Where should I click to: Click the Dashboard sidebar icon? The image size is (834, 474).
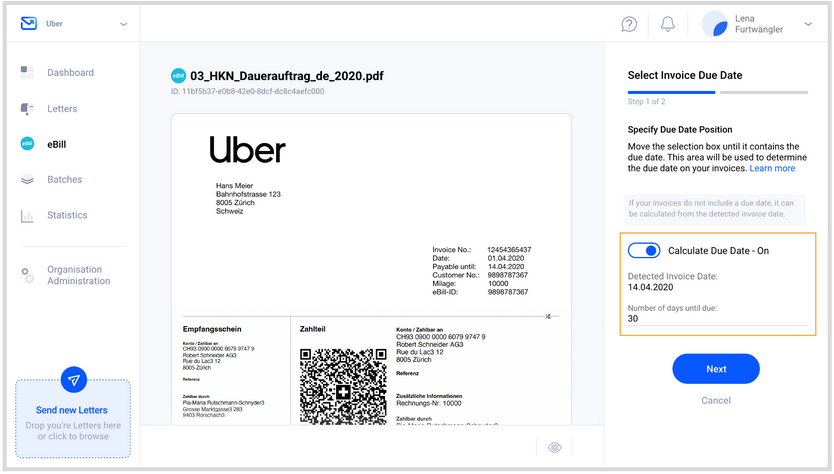tap(27, 72)
